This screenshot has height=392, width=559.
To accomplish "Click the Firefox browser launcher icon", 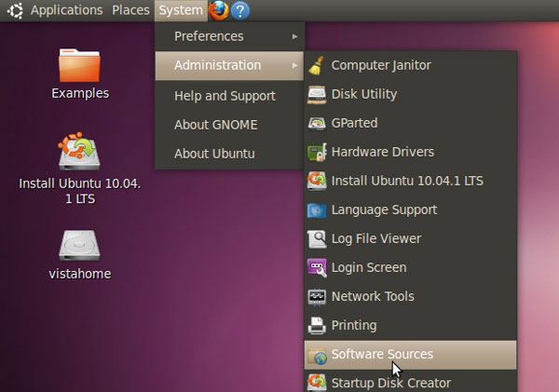I will click(x=218, y=10).
